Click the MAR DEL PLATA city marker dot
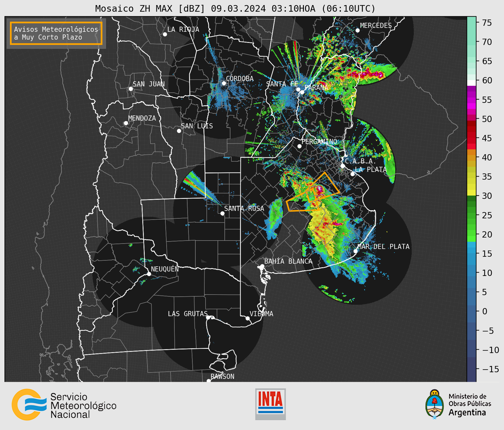Viewport: 504px width, 430px height. click(356, 251)
